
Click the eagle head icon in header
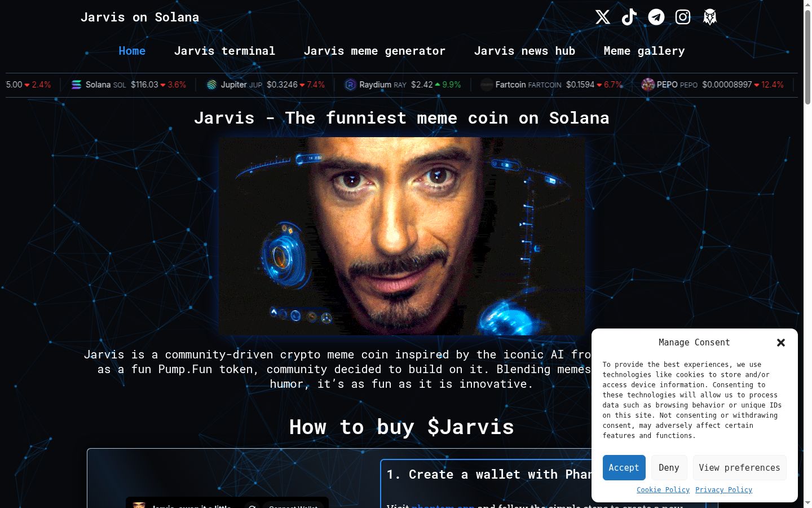pos(710,17)
